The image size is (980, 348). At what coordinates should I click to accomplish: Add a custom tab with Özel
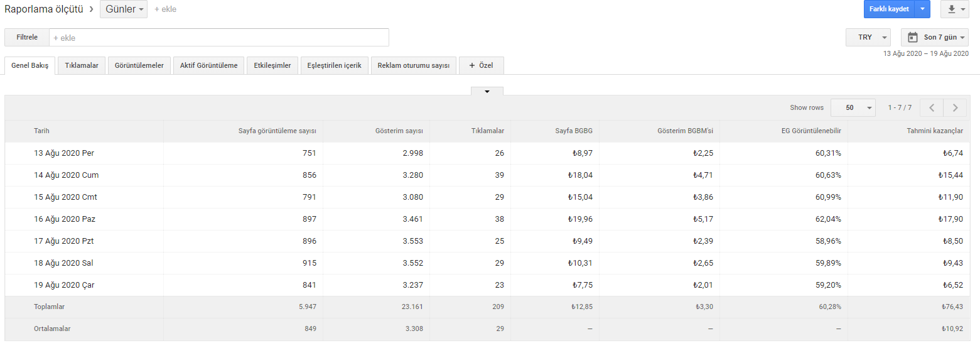click(482, 65)
